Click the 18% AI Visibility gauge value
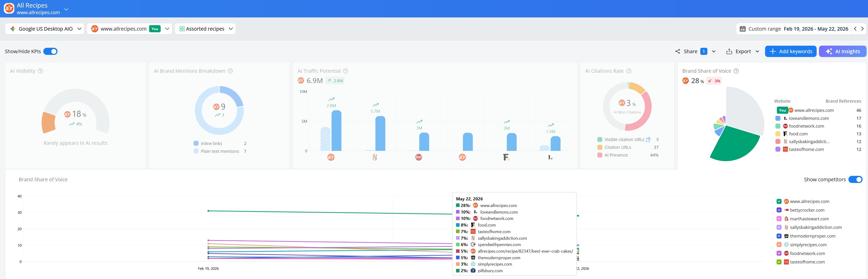 tap(79, 114)
